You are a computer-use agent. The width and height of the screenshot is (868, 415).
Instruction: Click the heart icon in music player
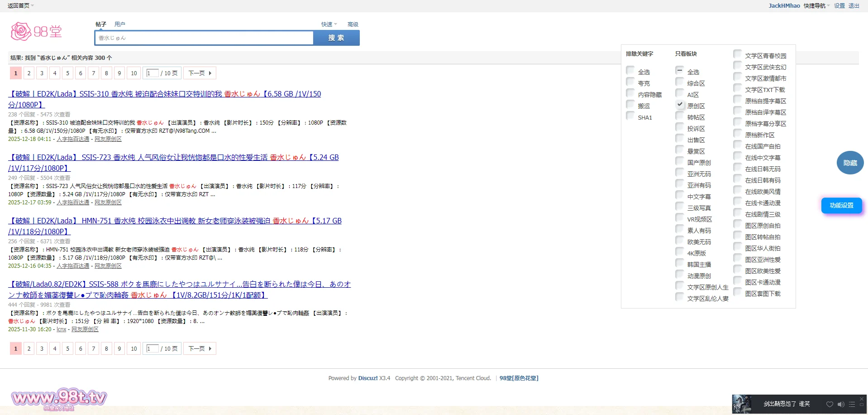click(829, 404)
